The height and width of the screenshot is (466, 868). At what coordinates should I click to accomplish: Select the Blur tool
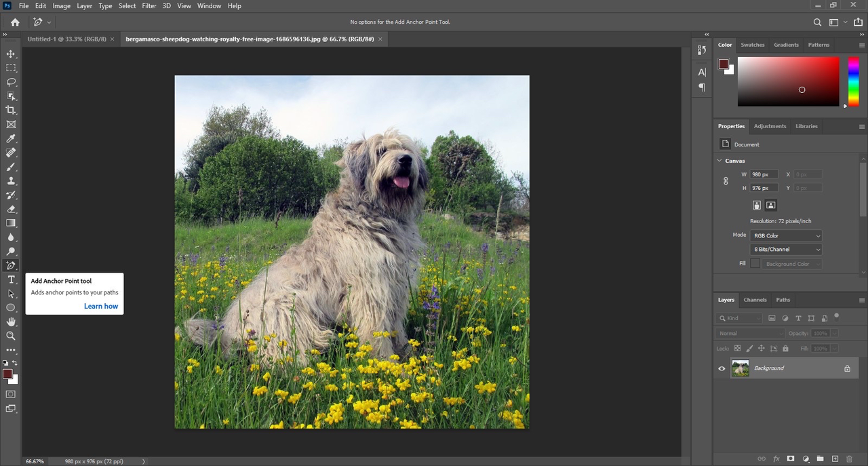tap(11, 237)
